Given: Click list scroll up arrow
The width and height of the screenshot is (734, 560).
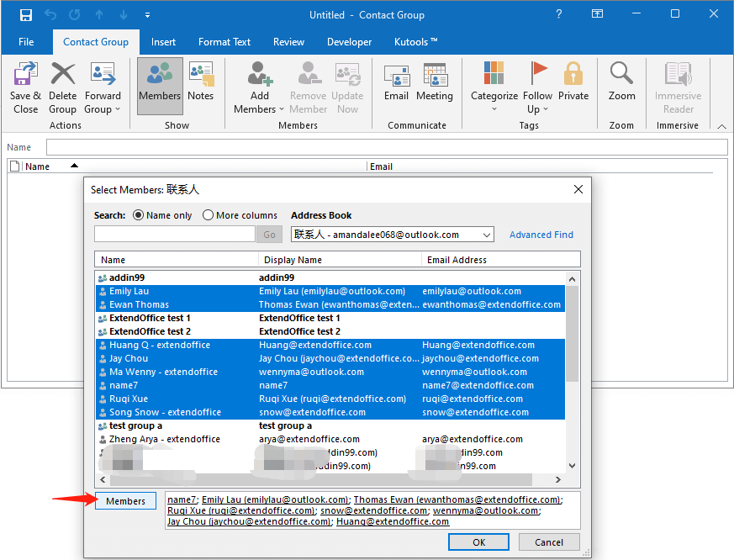Looking at the screenshot, I should (x=572, y=279).
